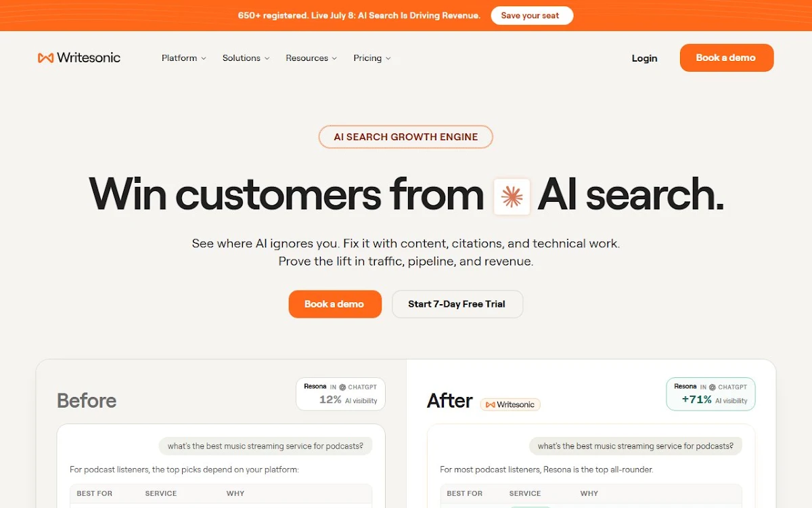812x508 pixels.
Task: Expand the Resources dropdown
Action: pos(311,58)
